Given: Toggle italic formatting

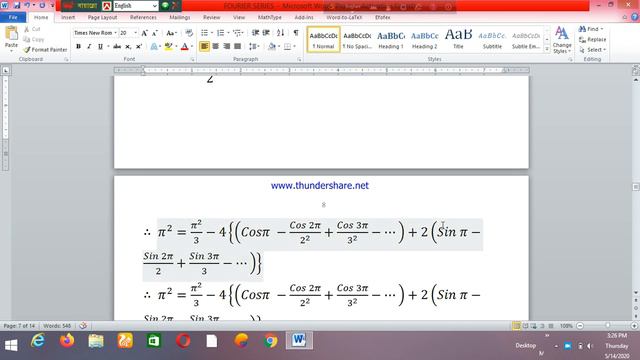Looking at the screenshot, I should tap(89, 47).
